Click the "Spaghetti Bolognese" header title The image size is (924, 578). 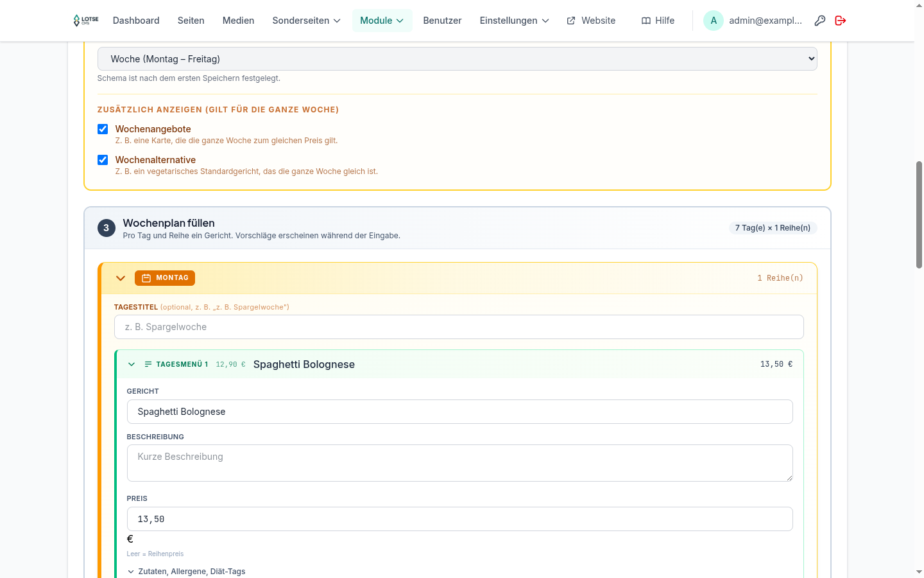(x=304, y=364)
